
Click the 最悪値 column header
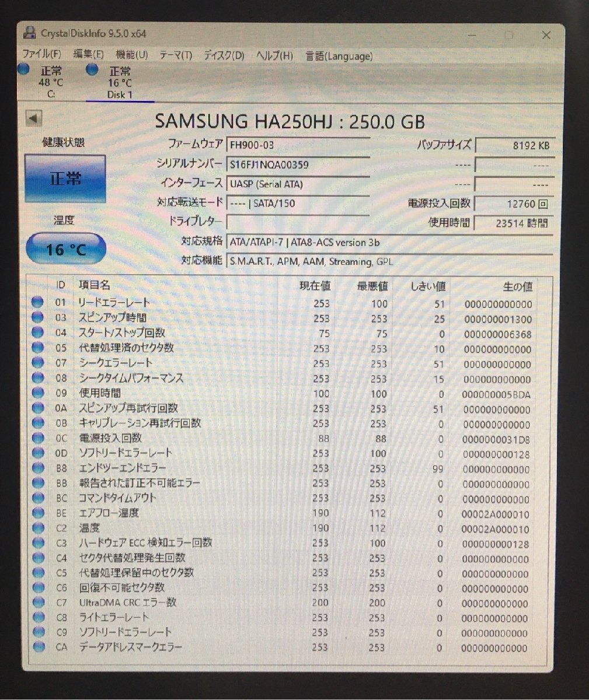click(372, 286)
